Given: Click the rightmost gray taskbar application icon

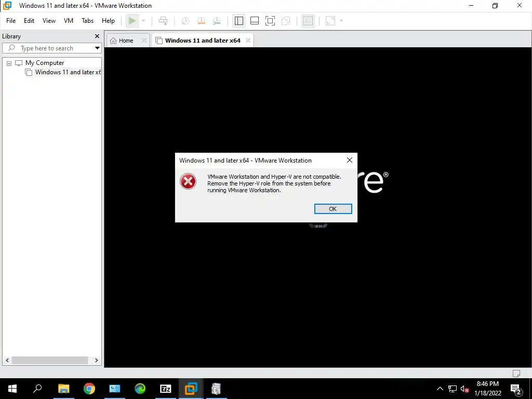Looking at the screenshot, I should pyautogui.click(x=216, y=389).
